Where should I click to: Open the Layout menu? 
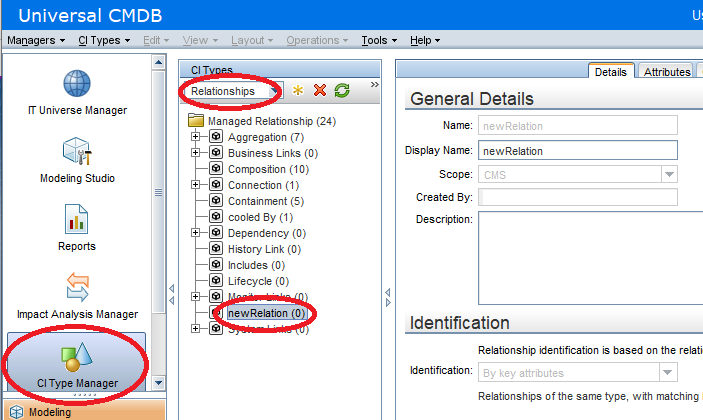click(x=252, y=40)
